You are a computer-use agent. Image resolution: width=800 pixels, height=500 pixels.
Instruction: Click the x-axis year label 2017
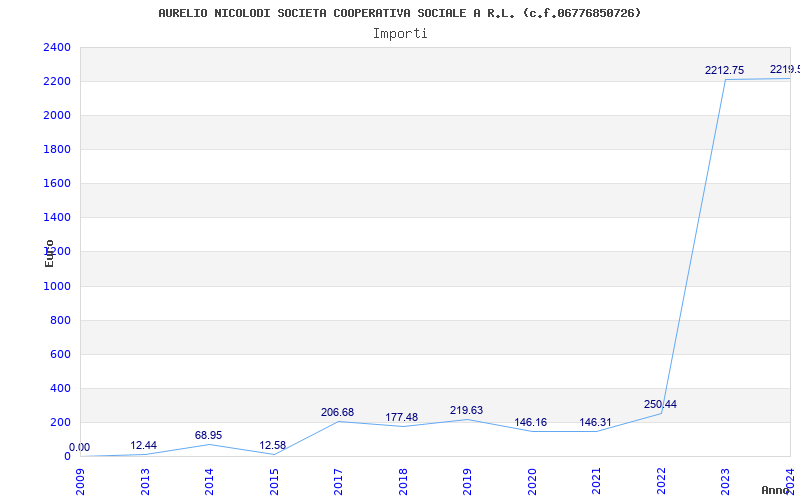[x=338, y=482]
